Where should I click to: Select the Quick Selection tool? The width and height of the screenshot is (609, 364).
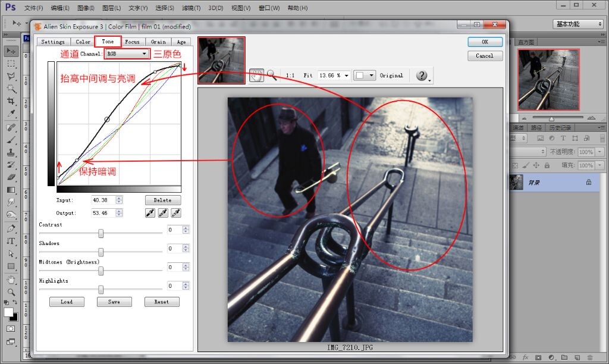[x=11, y=89]
